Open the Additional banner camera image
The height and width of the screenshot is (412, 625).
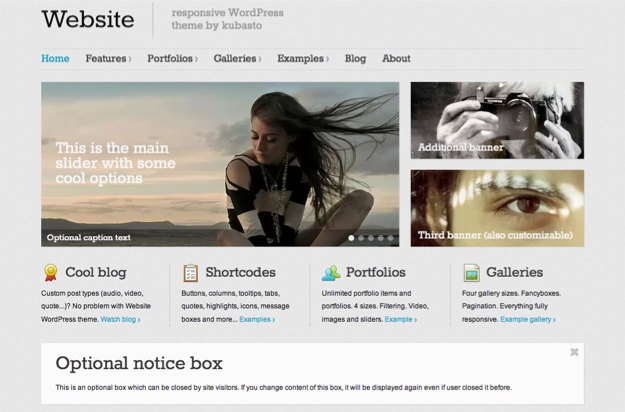tap(497, 120)
